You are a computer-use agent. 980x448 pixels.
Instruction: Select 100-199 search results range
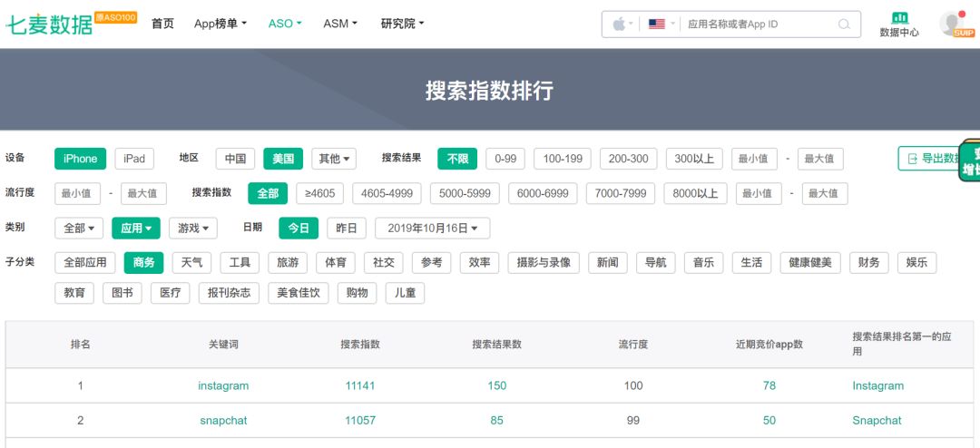point(563,159)
